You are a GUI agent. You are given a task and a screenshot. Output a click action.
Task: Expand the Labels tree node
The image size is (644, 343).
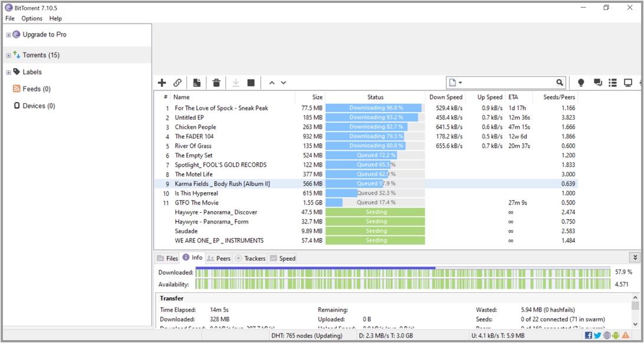click(8, 72)
